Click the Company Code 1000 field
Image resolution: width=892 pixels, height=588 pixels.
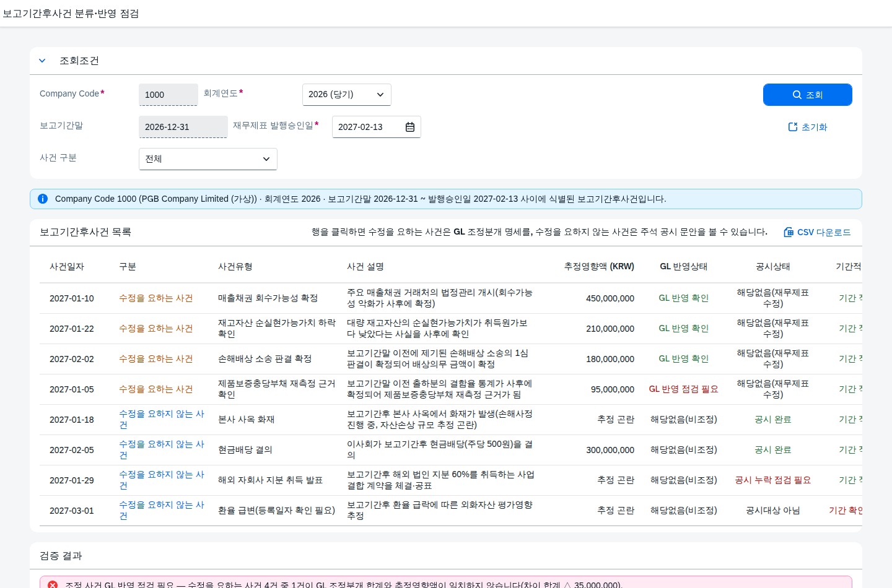[168, 95]
